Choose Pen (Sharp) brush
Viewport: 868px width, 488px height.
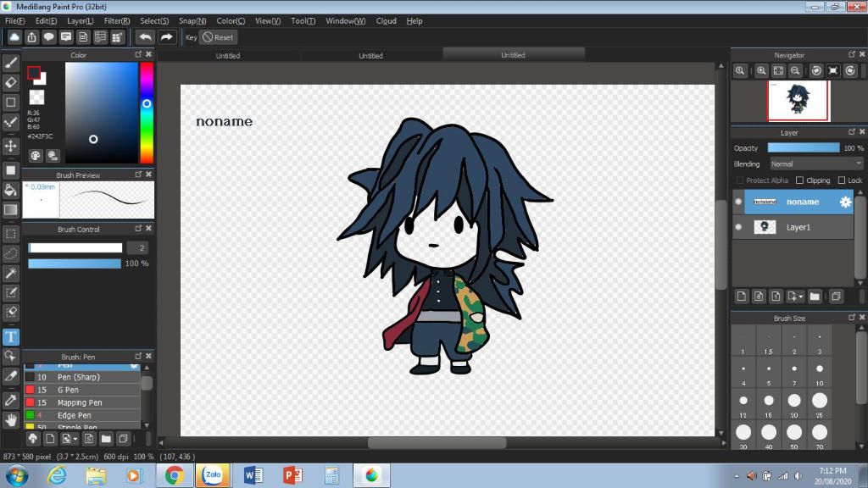[82, 377]
